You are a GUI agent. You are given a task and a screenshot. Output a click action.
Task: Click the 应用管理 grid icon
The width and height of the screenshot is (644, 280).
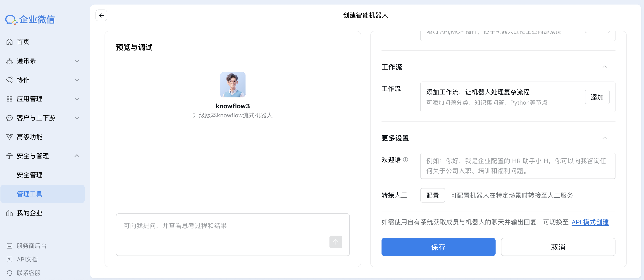[10, 99]
